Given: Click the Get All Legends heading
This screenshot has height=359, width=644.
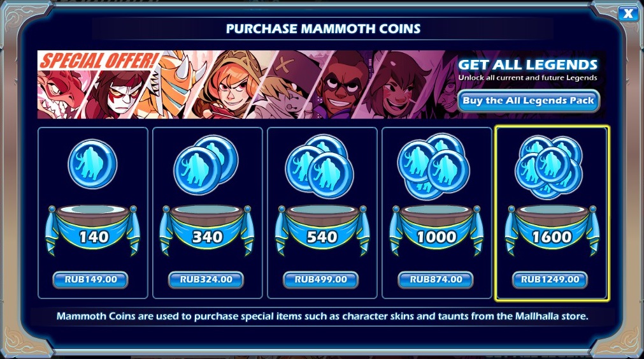Looking at the screenshot, I should point(528,64).
